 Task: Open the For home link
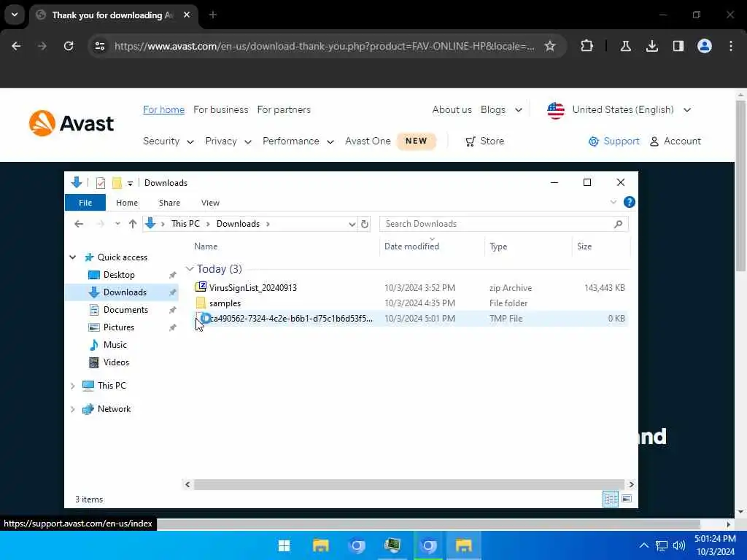coord(164,109)
